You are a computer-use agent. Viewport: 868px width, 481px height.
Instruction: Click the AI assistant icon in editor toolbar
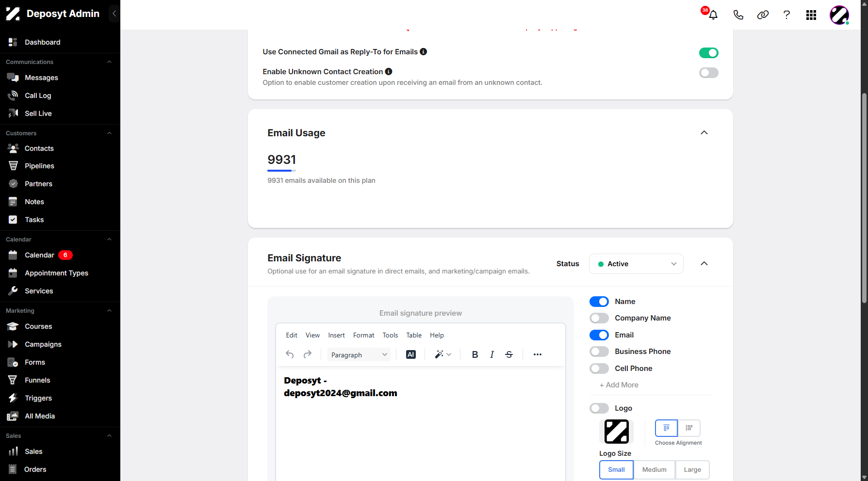[411, 354]
